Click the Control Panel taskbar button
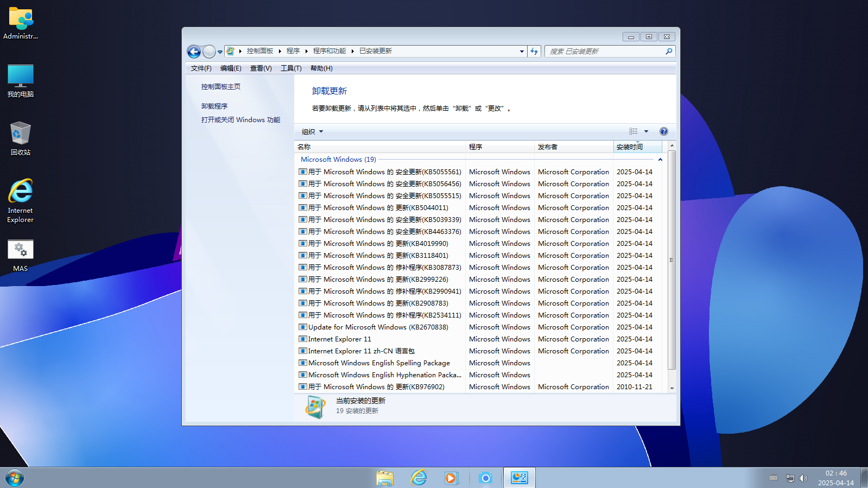The height and width of the screenshot is (488, 868). [x=519, y=478]
